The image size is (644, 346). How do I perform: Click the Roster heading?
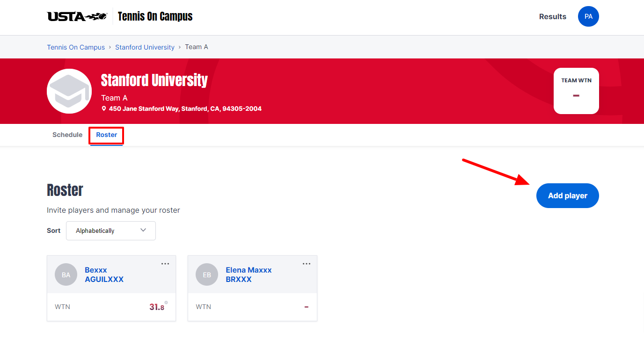click(65, 190)
